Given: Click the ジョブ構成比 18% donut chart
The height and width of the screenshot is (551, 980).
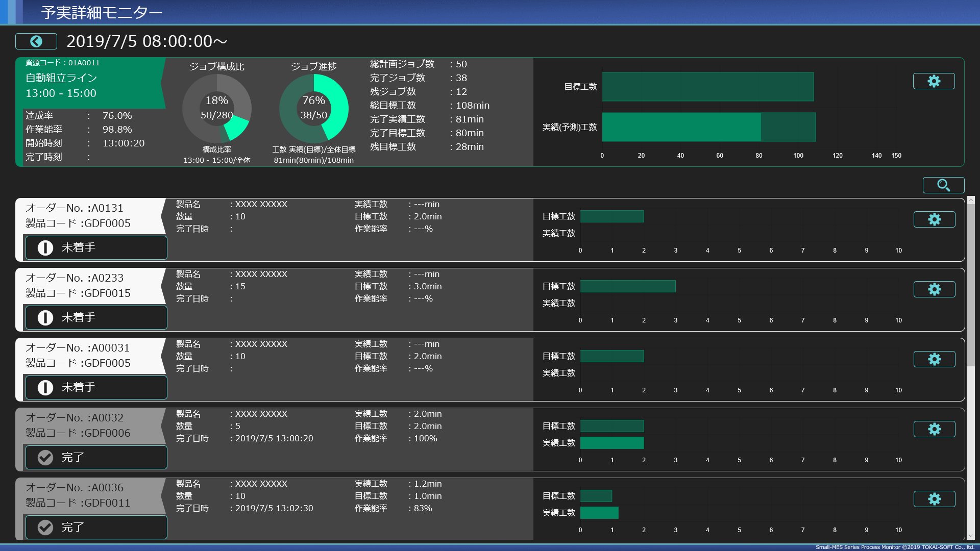Looking at the screenshot, I should click(217, 108).
